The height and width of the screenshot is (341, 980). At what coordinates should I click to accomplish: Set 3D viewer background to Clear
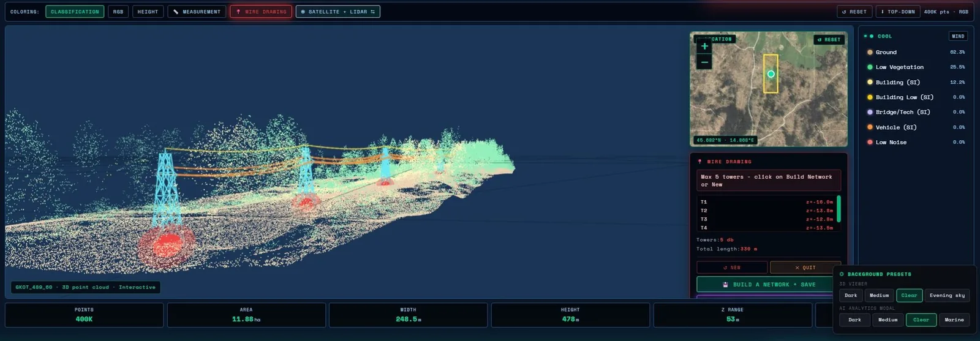coord(909,296)
